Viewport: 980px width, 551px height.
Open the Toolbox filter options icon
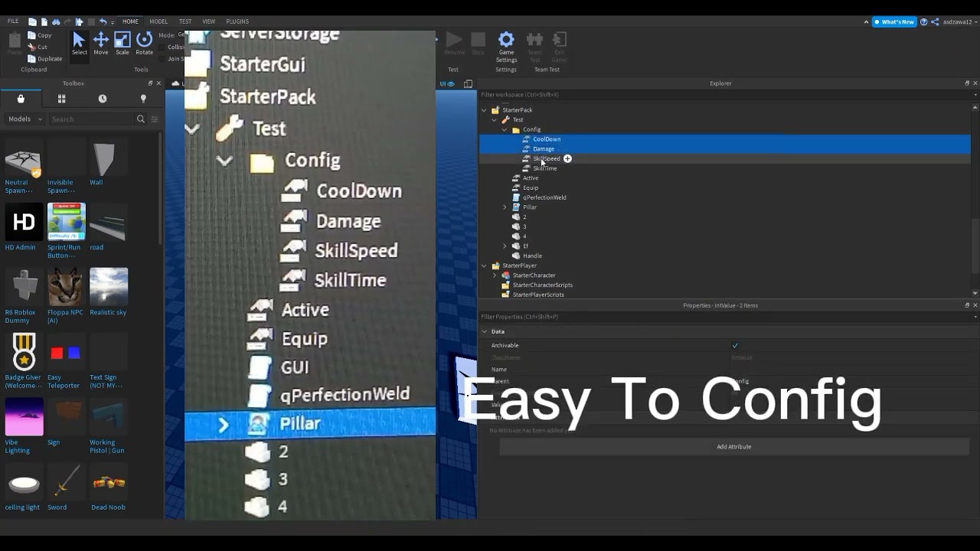[154, 119]
